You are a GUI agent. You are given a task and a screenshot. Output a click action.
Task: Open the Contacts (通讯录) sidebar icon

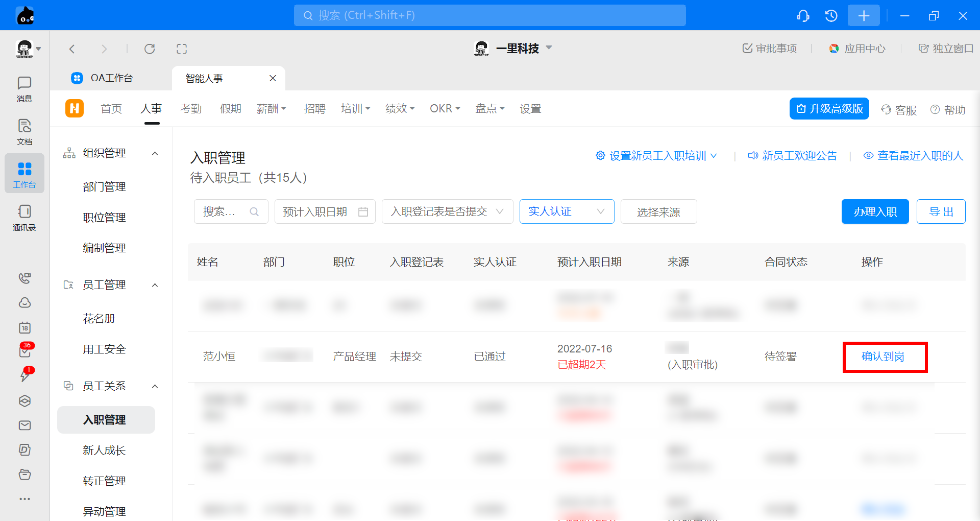click(24, 218)
